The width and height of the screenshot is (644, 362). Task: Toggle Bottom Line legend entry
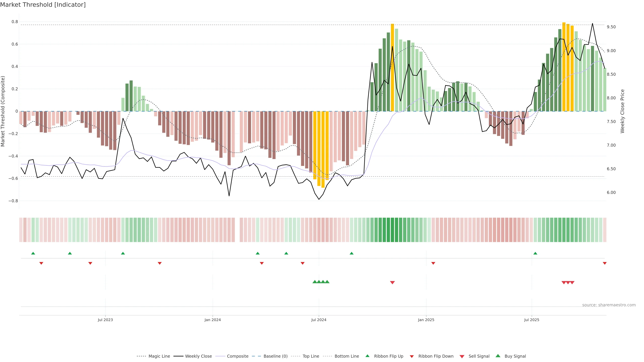pos(346,356)
